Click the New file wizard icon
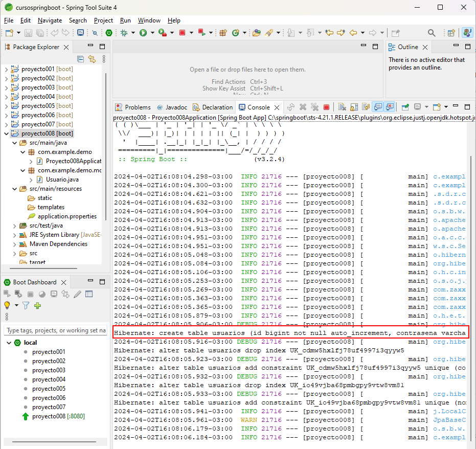 [9, 33]
